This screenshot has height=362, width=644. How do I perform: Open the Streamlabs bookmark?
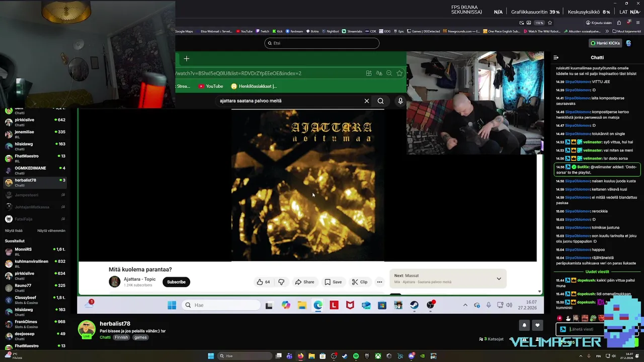[x=352, y=31]
